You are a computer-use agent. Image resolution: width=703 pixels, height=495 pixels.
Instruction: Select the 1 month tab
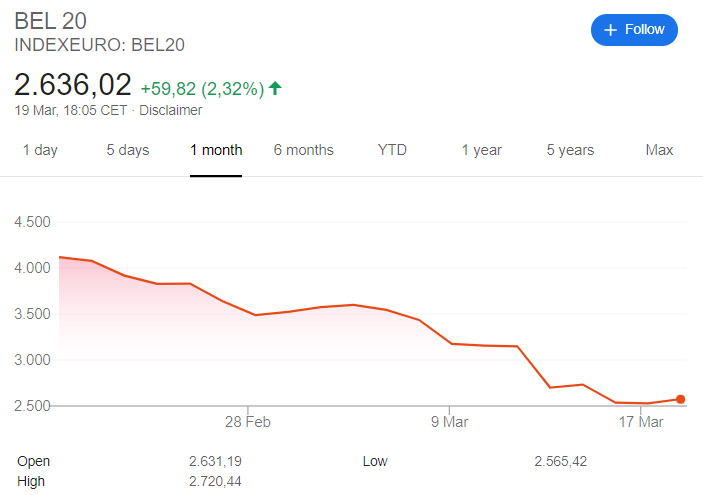pyautogui.click(x=216, y=150)
